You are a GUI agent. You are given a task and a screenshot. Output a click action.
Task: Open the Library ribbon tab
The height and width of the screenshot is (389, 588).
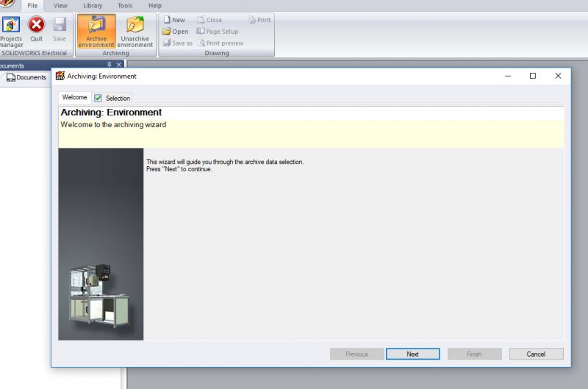click(x=93, y=6)
